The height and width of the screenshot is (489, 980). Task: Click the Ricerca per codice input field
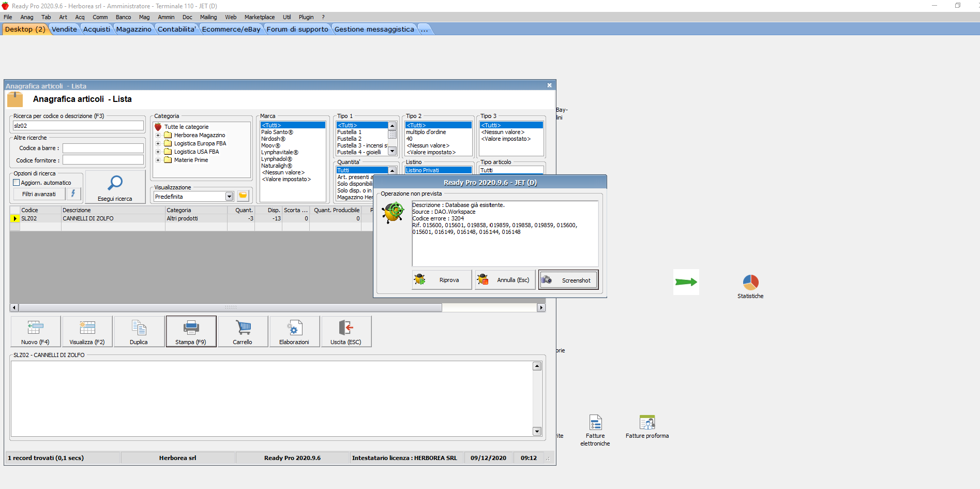pyautogui.click(x=78, y=126)
